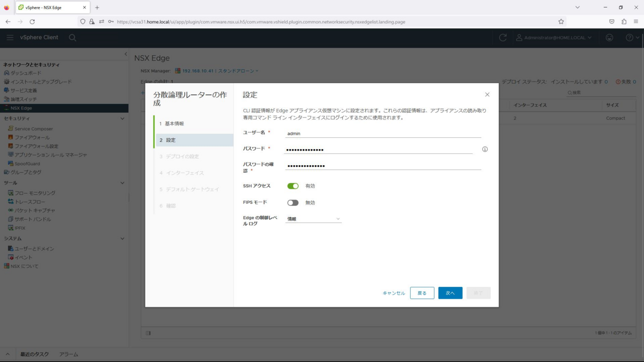Screen dimensions: 644x362
Task: Click the パスワードの確認 input field
Action: tap(383, 166)
